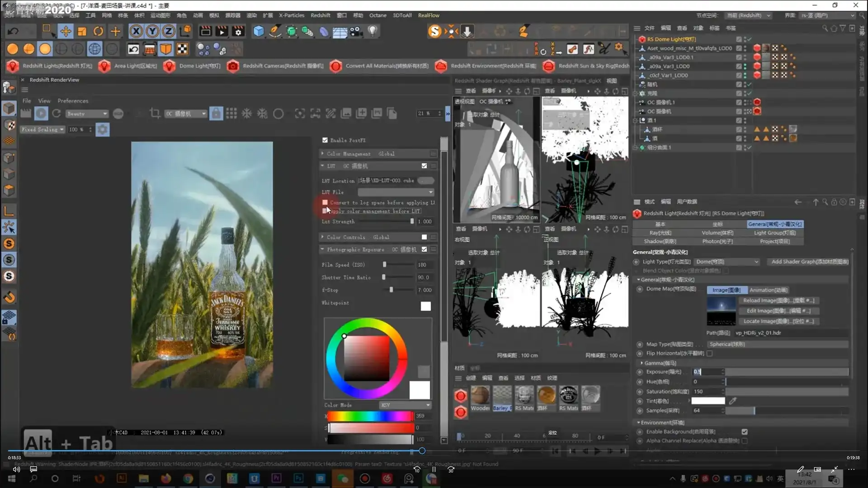Screen dimensions: 868x488
Task: Click Dome Light shelf icon
Action: pyautogui.click(x=169, y=66)
